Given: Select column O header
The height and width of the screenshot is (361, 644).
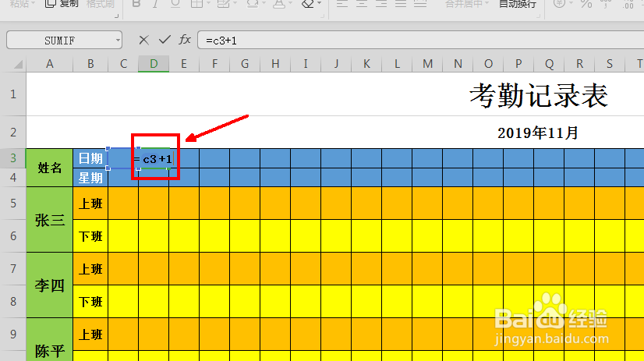Looking at the screenshot, I should [488, 64].
